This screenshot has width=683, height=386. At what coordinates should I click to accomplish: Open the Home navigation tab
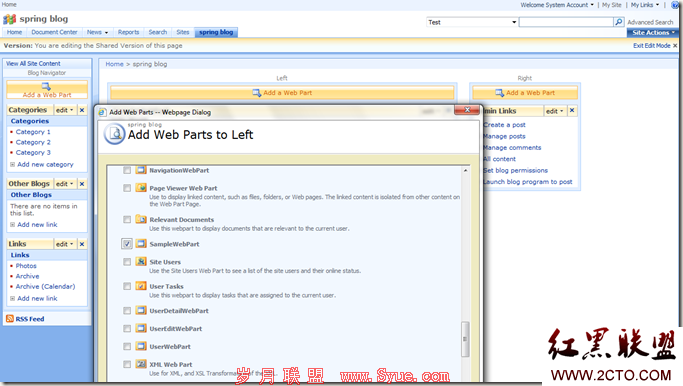14,32
